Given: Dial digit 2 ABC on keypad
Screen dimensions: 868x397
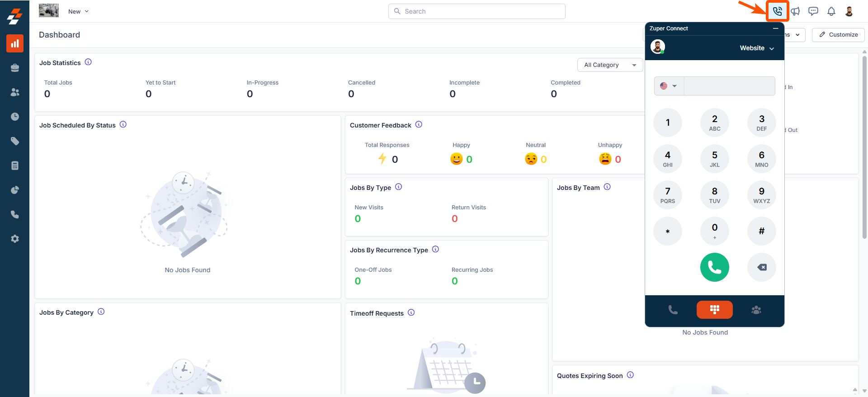Looking at the screenshot, I should click(715, 123).
